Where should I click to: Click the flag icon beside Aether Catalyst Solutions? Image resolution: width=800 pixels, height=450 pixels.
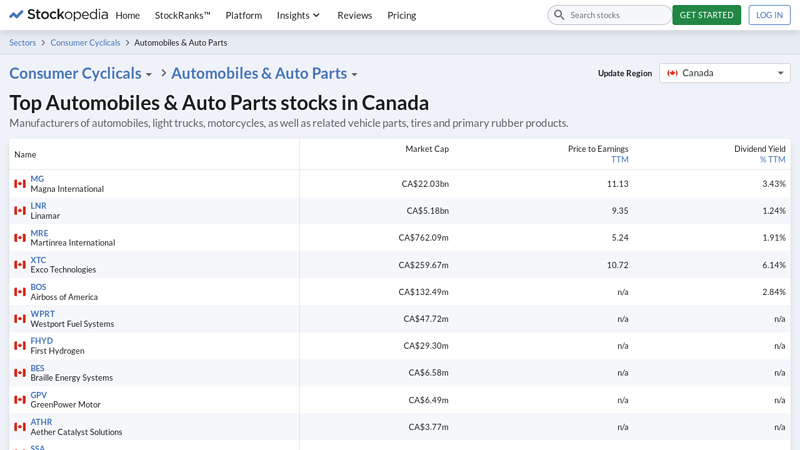[x=20, y=427]
